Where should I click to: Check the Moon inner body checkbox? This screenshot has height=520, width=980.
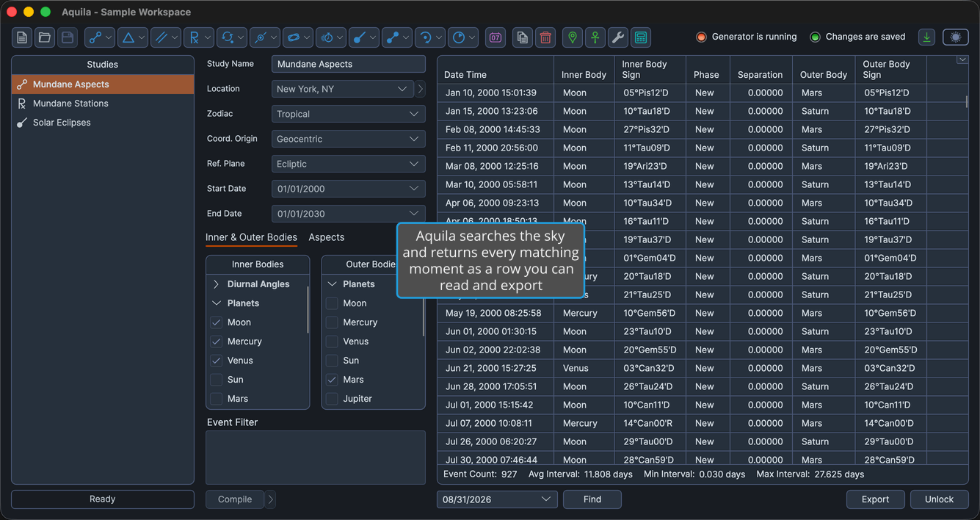coord(216,322)
